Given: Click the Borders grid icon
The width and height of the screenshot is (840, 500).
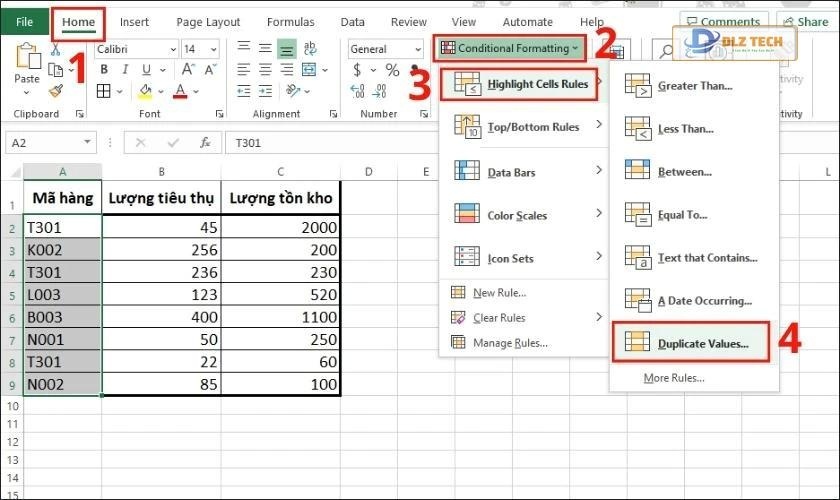Looking at the screenshot, I should 103,91.
